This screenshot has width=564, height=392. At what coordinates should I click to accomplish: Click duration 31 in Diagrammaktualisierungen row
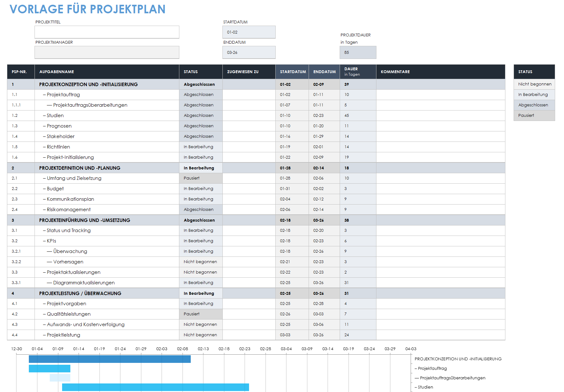pos(358,283)
